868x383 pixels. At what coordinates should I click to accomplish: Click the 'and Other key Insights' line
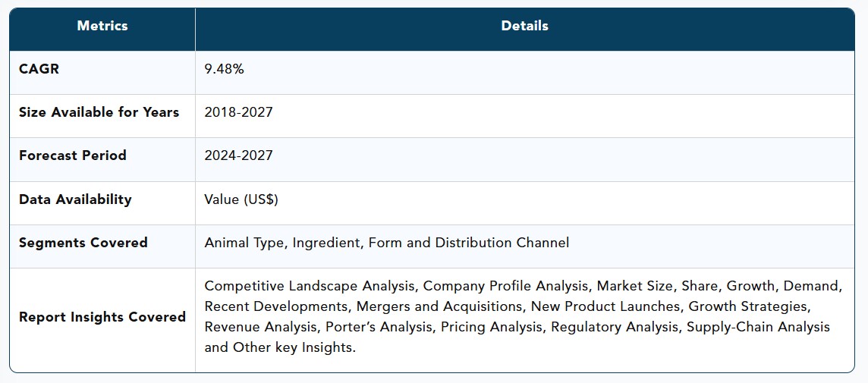point(280,347)
